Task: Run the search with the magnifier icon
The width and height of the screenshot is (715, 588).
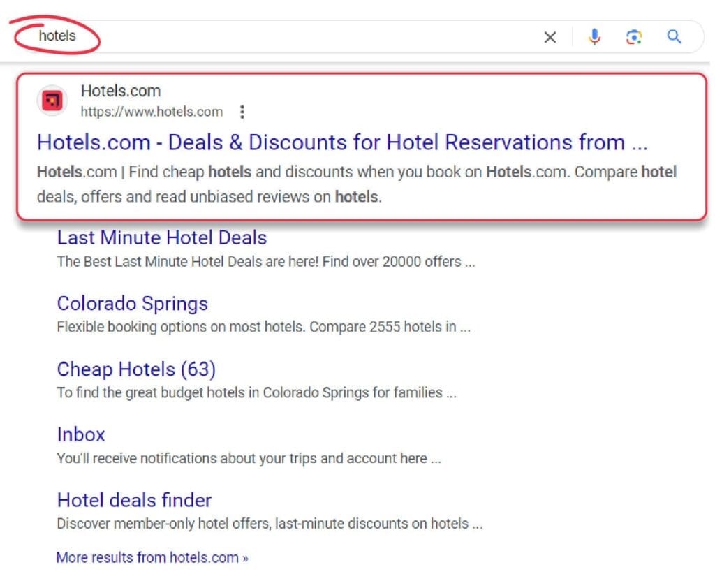Action: coord(674,36)
